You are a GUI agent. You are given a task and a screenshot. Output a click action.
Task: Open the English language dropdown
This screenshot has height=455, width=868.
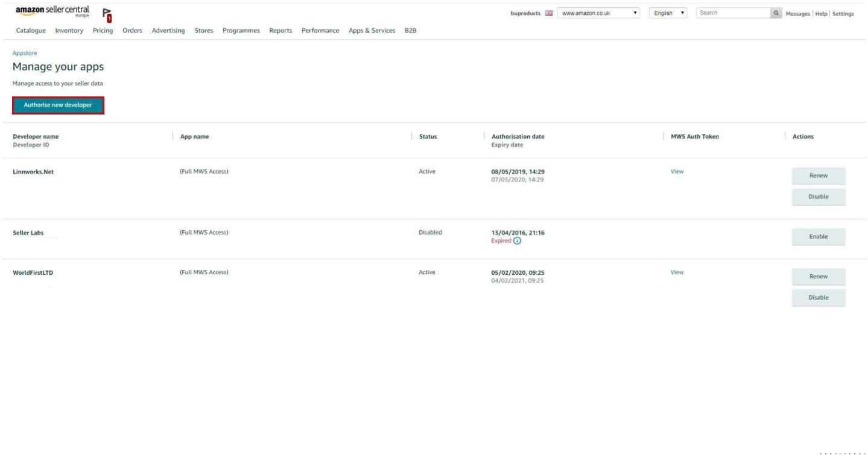click(667, 13)
